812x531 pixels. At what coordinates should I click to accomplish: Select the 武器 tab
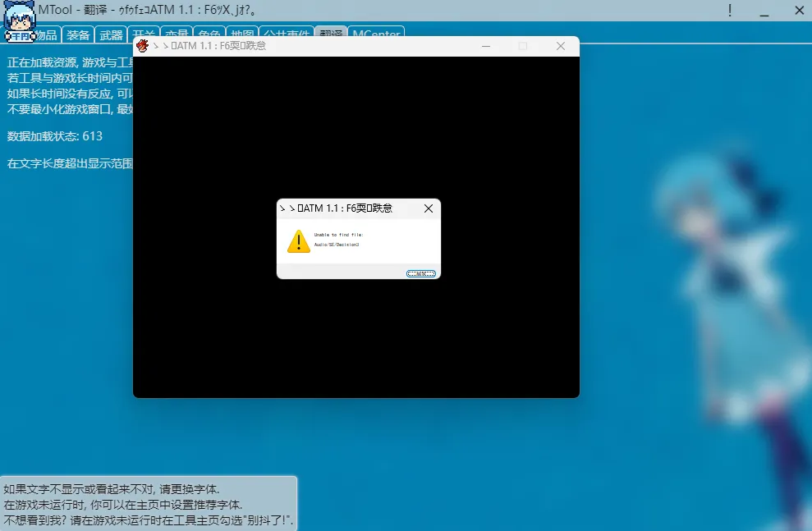click(x=110, y=35)
